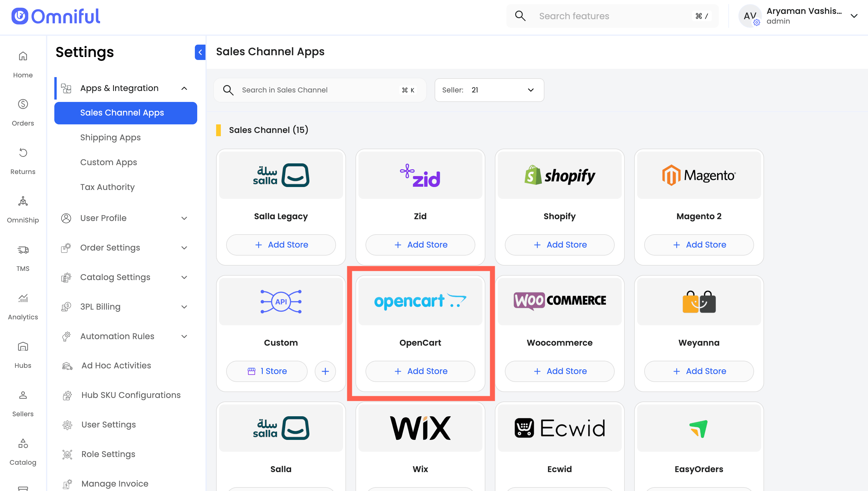
Task: Open the Hubs warehouse icon
Action: (x=22, y=347)
